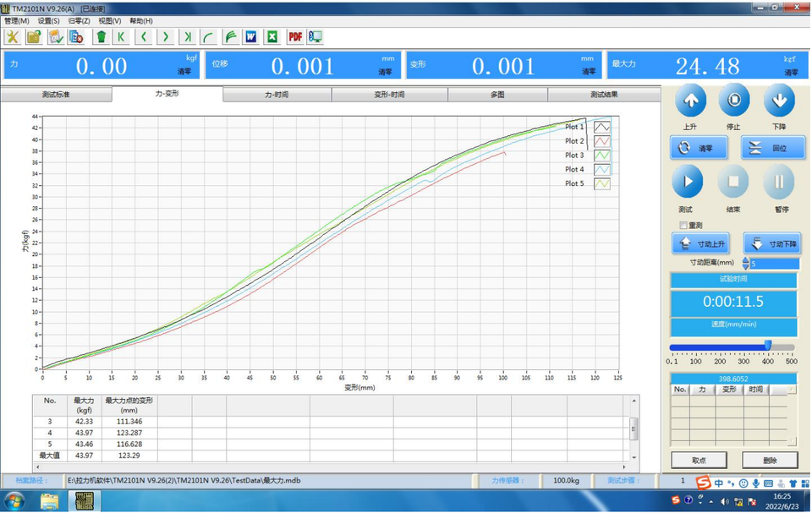
Task: Open the 设置(S) menu
Action: pos(48,21)
